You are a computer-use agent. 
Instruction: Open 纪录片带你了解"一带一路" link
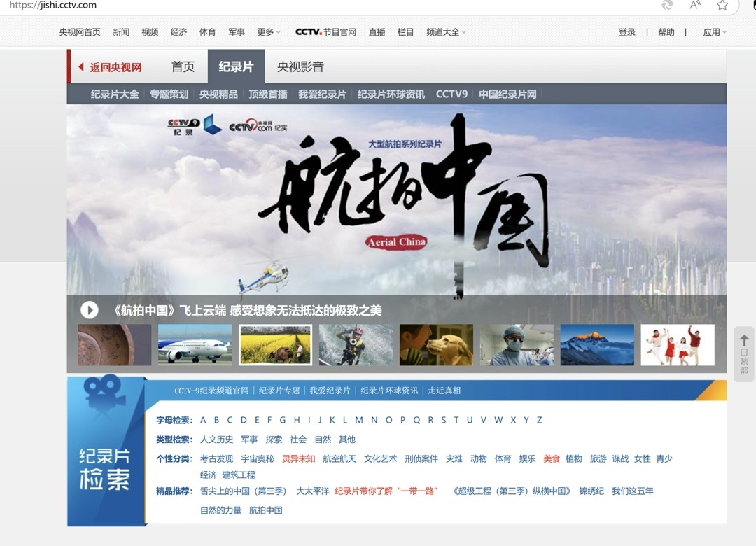coord(386,491)
